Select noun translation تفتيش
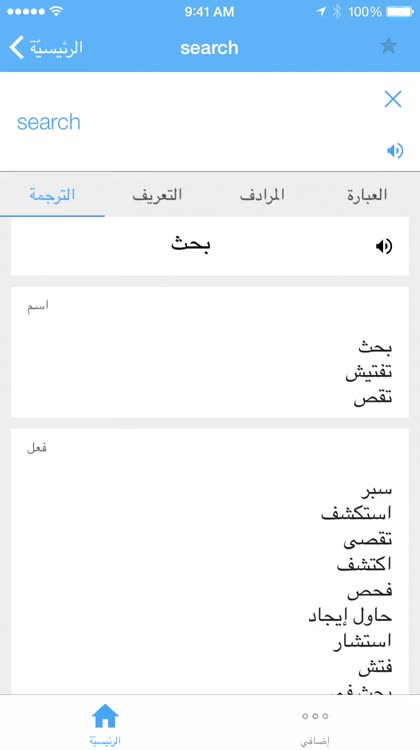 369,373
